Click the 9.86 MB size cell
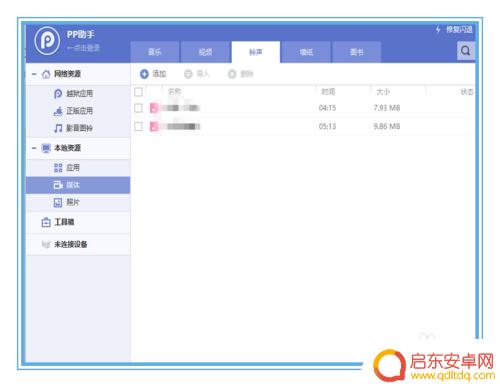The image size is (500, 387). pyautogui.click(x=387, y=126)
